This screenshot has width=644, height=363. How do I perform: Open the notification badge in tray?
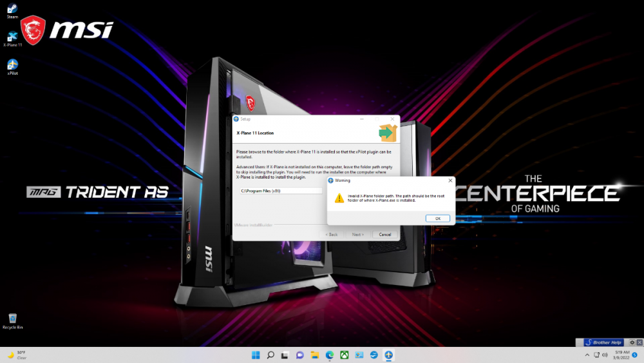634,355
